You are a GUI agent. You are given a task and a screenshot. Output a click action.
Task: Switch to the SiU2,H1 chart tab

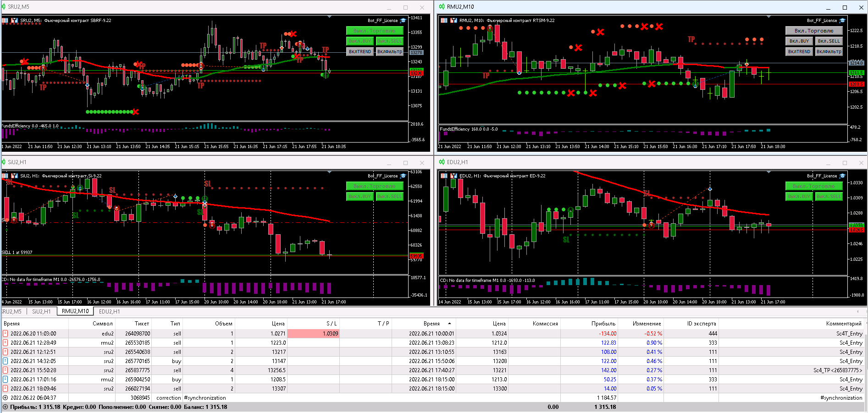point(41,312)
